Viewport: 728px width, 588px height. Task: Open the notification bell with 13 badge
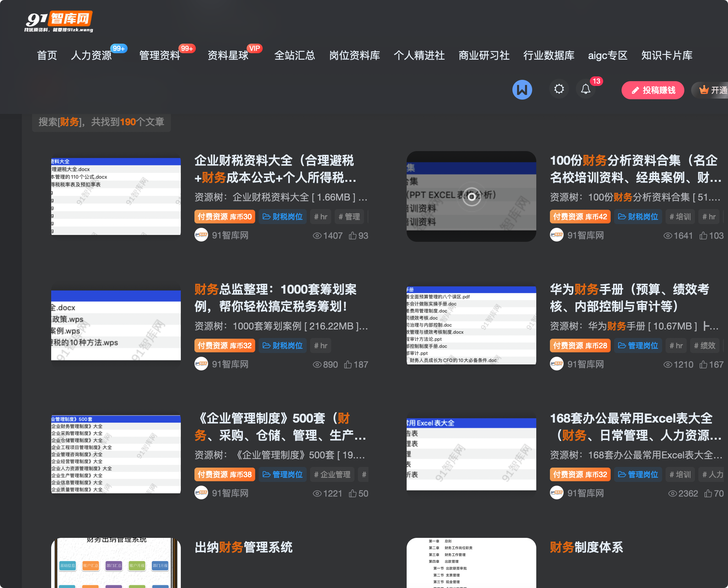click(586, 89)
